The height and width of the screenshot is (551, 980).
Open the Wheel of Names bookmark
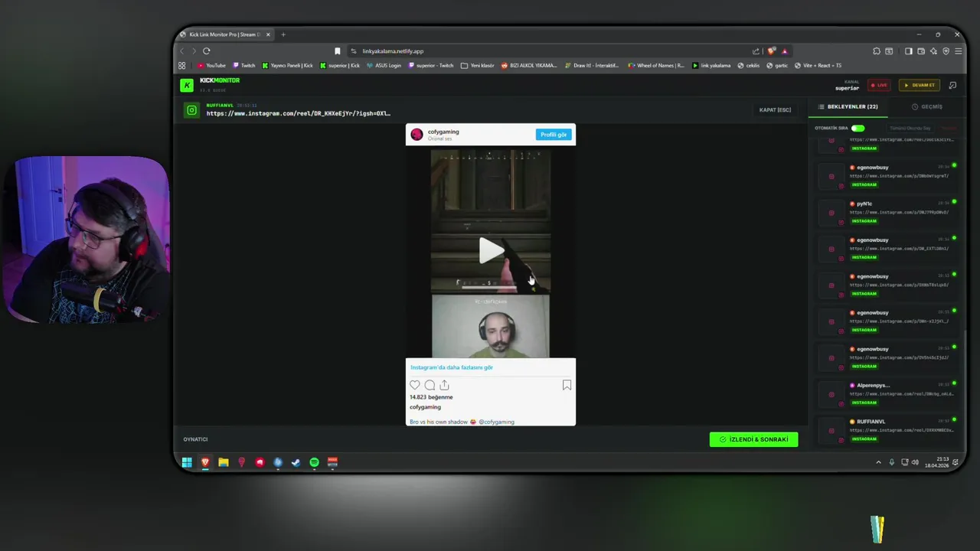(656, 66)
